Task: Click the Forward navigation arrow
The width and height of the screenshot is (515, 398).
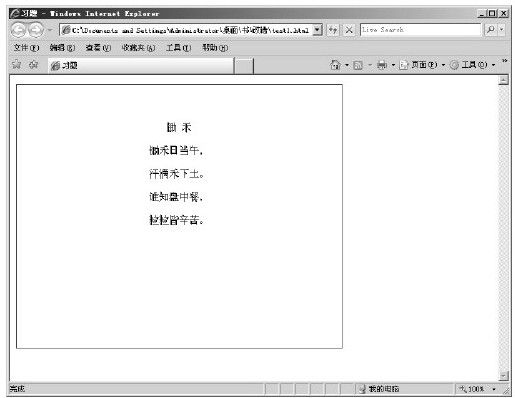Action: tap(36, 30)
